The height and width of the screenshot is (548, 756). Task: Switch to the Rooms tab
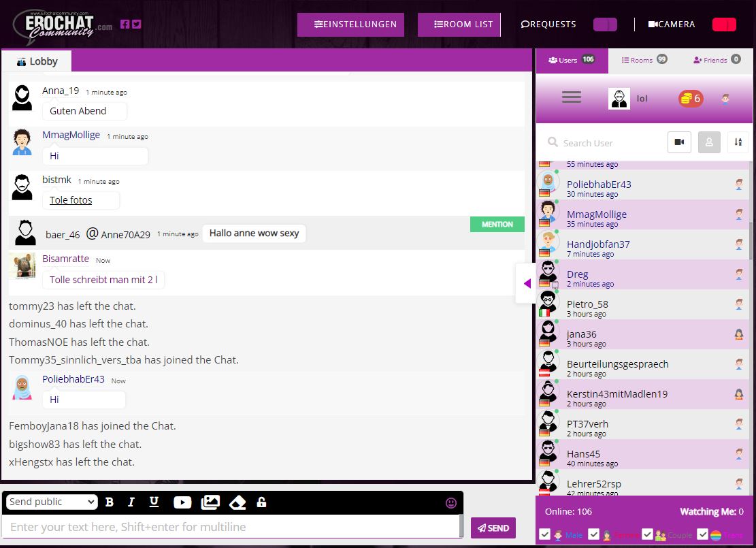click(x=643, y=60)
